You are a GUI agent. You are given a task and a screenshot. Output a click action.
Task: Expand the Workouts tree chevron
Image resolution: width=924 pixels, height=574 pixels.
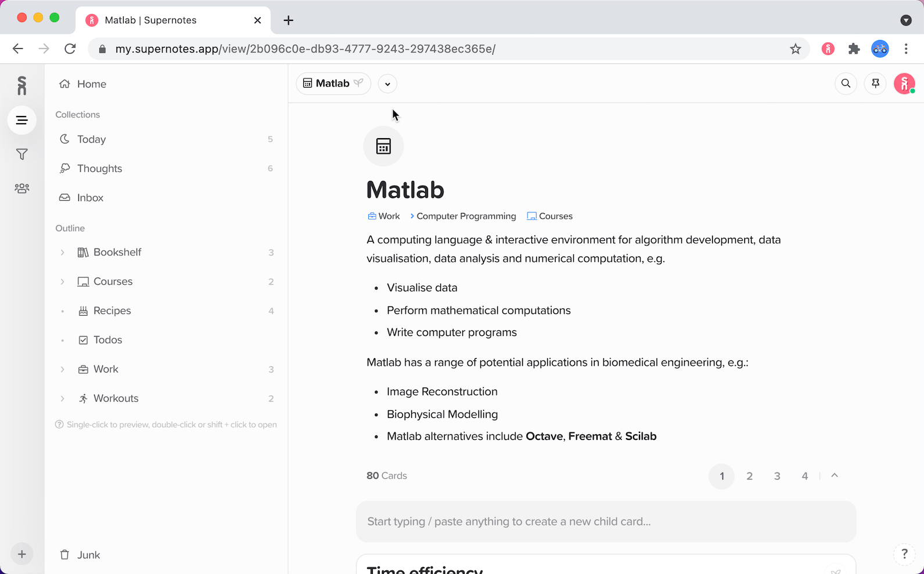click(x=63, y=399)
